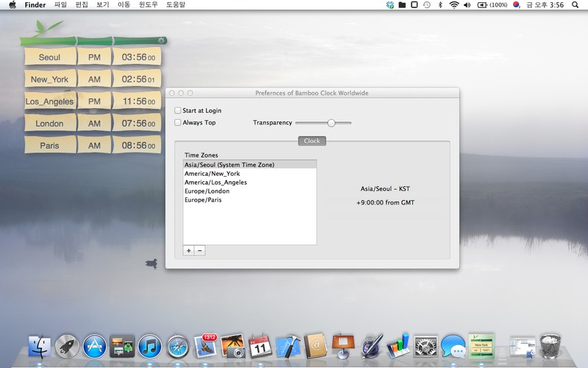This screenshot has width=588, height=368.
Task: Open iTunes from the Dock
Action: [150, 346]
